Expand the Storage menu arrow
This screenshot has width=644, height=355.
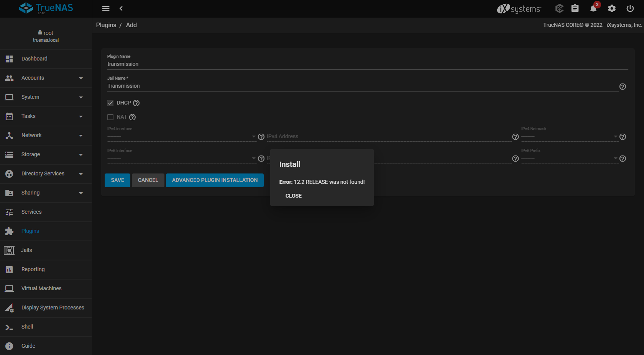[81, 155]
